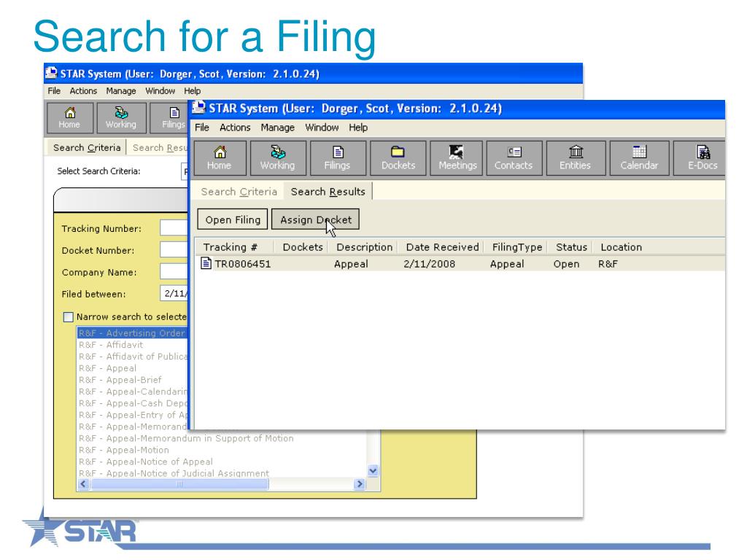Click Working in the back window toolbar
747x560 pixels.
121,117
